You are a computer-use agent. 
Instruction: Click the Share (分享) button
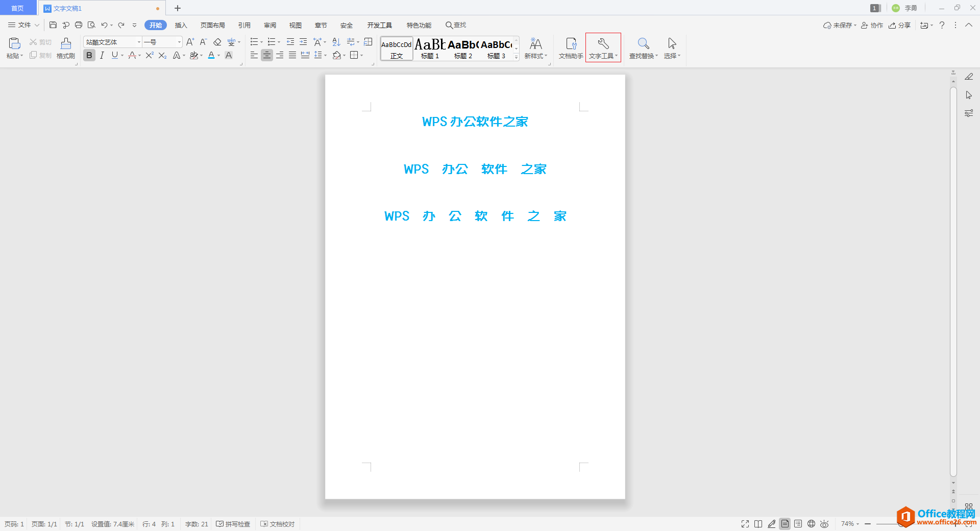(x=899, y=25)
